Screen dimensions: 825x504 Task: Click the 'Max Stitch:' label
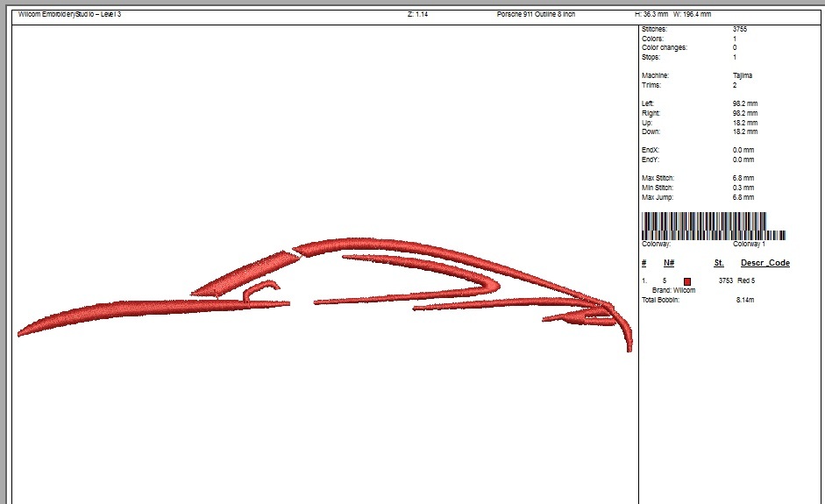658,178
